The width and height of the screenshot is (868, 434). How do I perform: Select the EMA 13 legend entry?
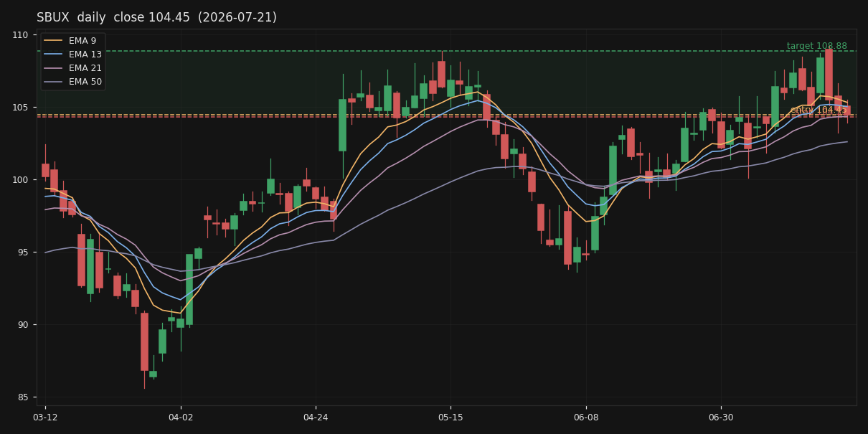pyautogui.click(x=73, y=55)
